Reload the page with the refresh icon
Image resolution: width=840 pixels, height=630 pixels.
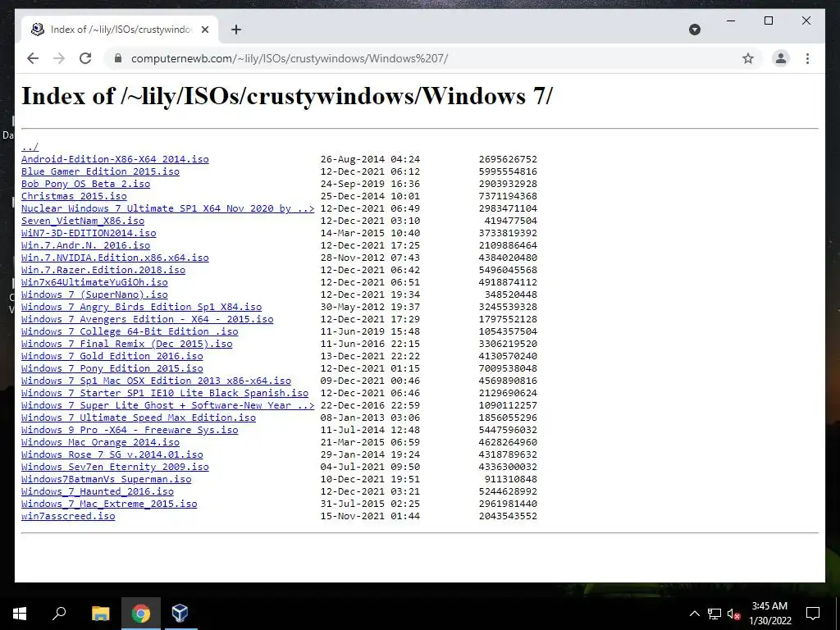point(85,58)
